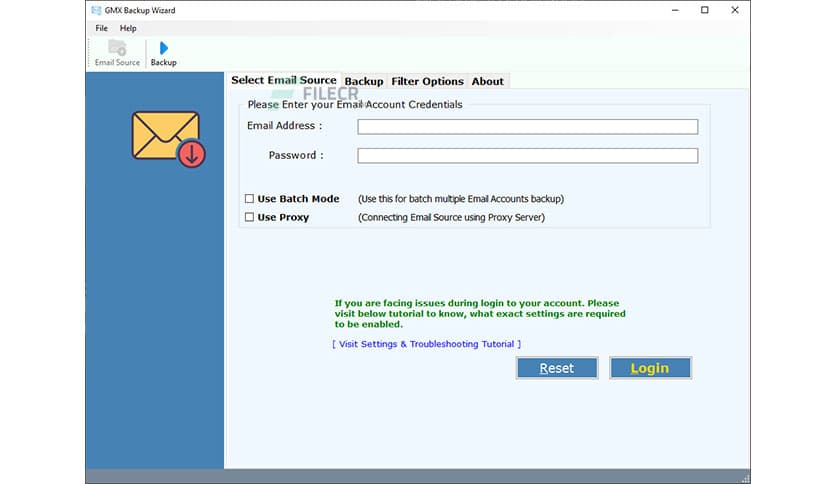Screen dimensions: 836x484
Task: Focus the Email Address input field
Action: 527,126
